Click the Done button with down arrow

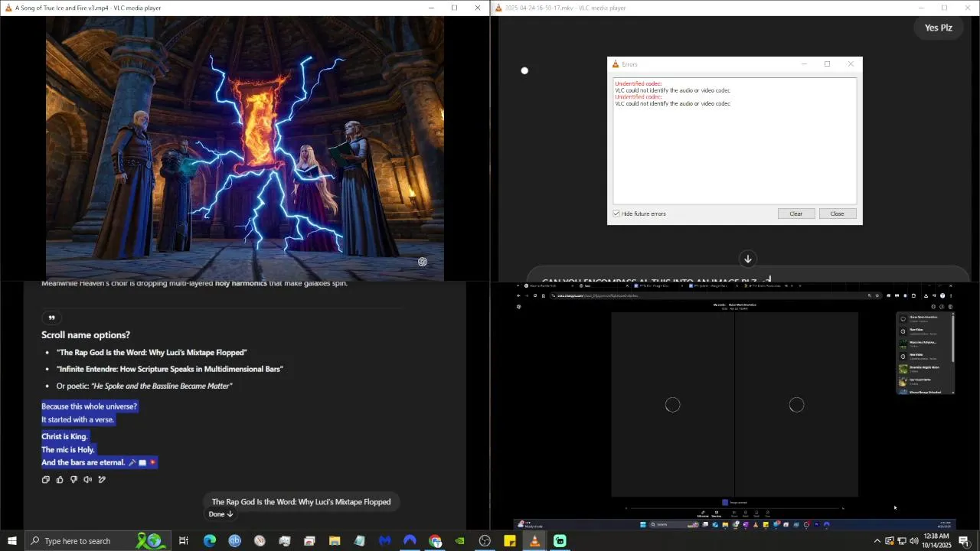220,514
